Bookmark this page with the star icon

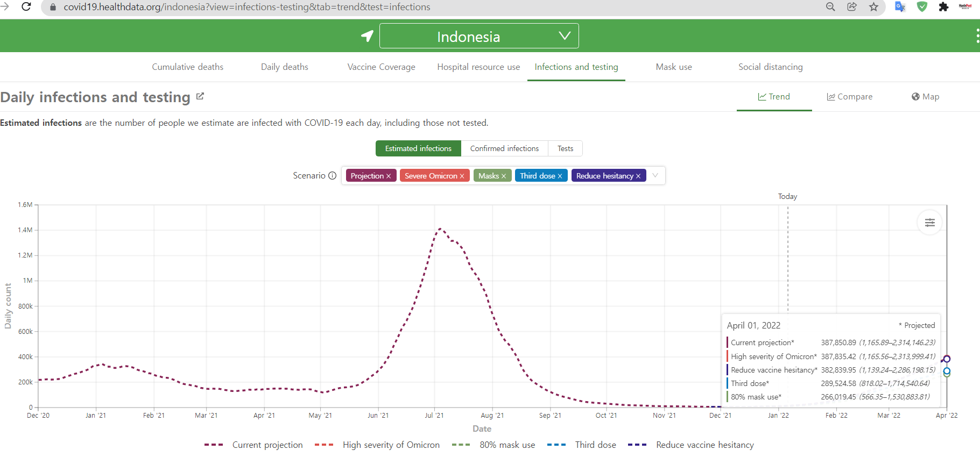tap(873, 7)
